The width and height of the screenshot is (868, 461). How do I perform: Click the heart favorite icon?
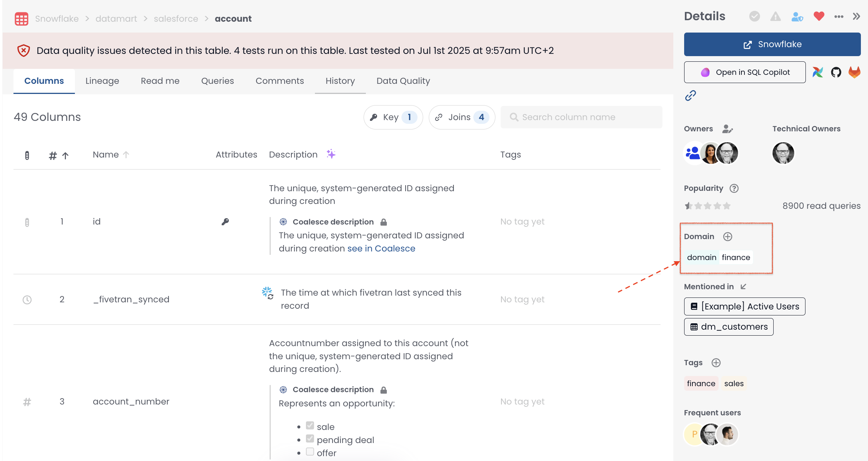click(819, 16)
